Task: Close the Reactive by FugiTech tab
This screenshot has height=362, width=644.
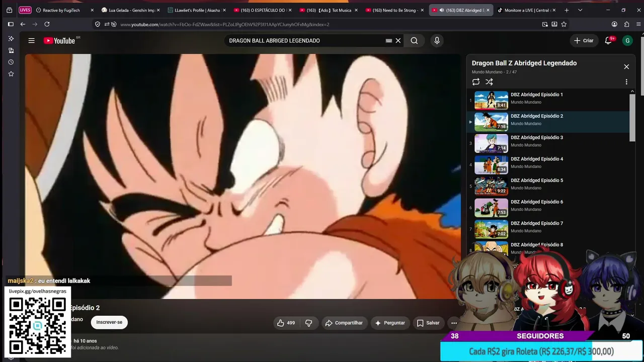Action: tap(92, 10)
